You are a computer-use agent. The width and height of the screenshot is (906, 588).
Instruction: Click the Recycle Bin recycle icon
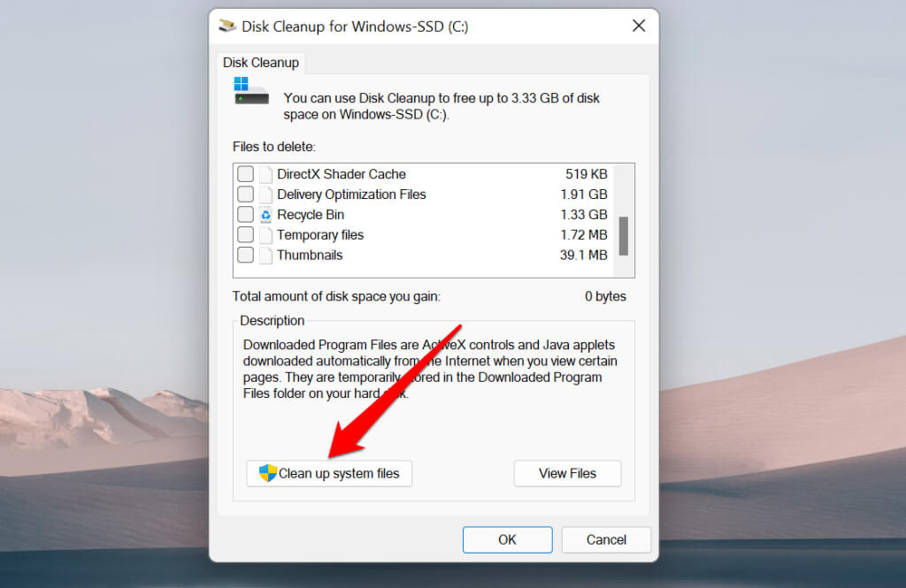point(265,215)
